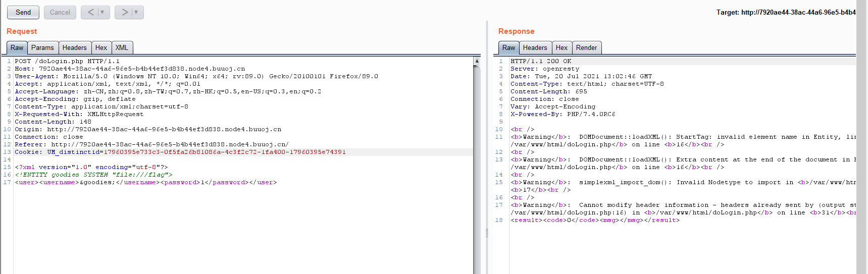868x274 pixels.
Task: Click the 'Cannot modify header information' warning line
Action: 683,205
